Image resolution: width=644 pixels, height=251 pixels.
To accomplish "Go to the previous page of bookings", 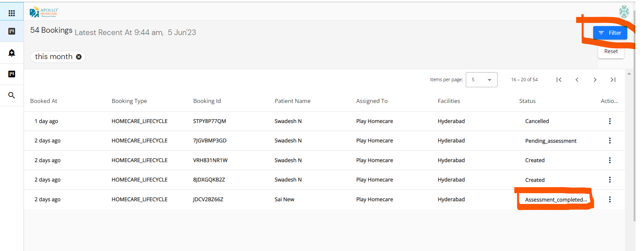I will coord(577,80).
